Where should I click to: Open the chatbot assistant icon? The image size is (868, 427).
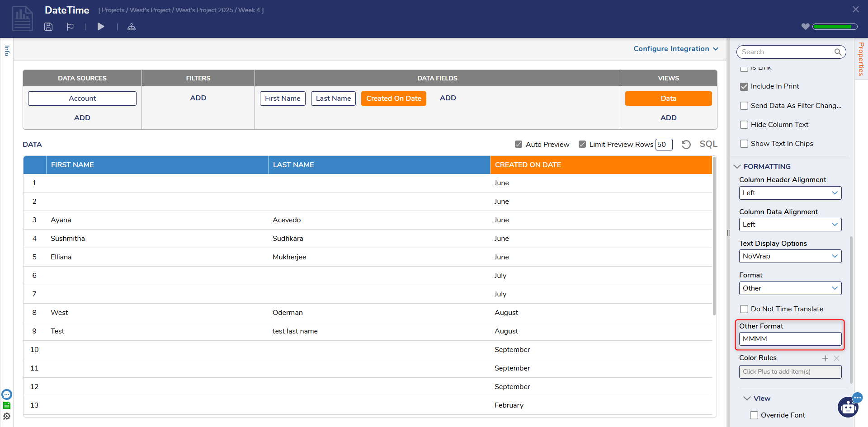(848, 407)
